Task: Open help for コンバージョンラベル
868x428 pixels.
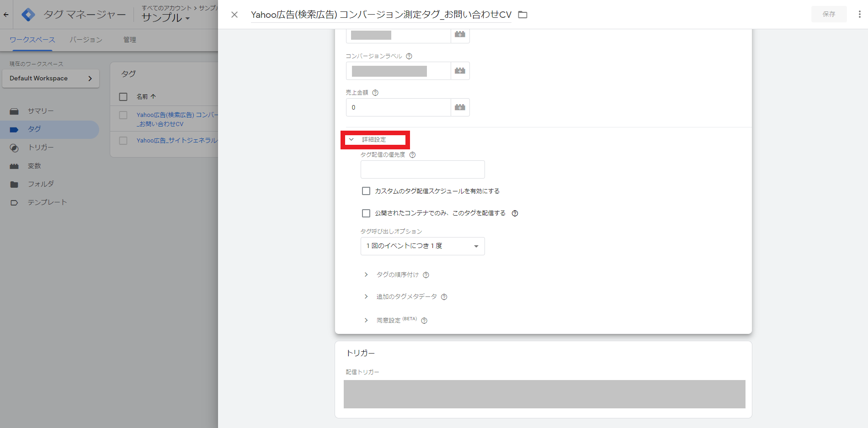Action: pyautogui.click(x=409, y=56)
